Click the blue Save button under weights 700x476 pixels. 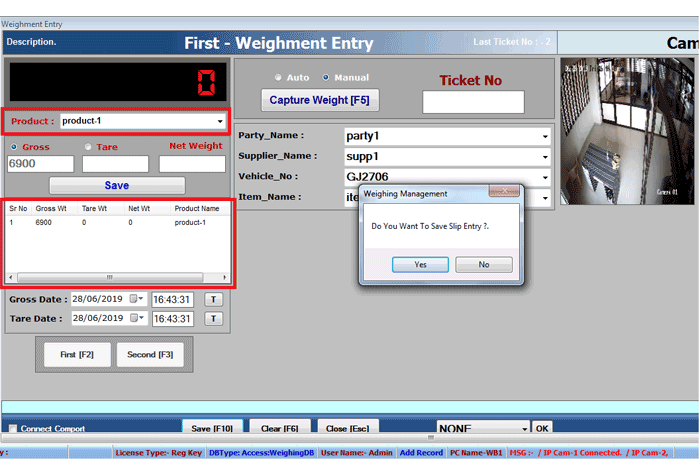click(117, 185)
